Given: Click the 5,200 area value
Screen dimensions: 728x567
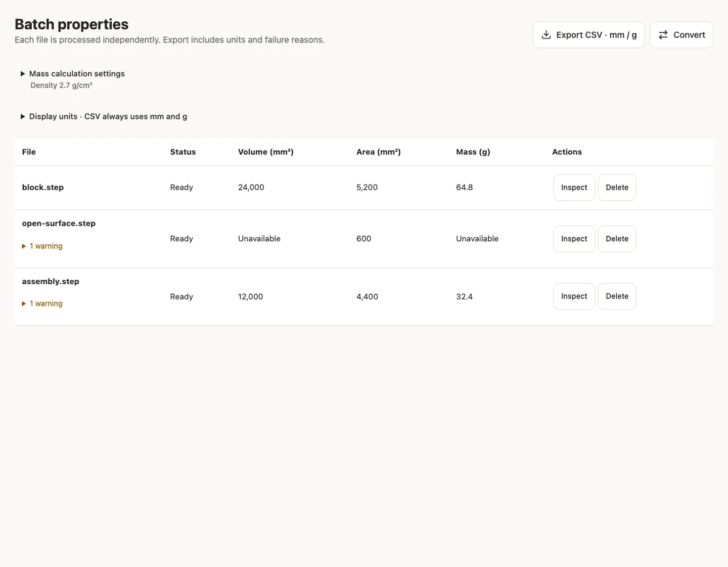Looking at the screenshot, I should point(367,187).
